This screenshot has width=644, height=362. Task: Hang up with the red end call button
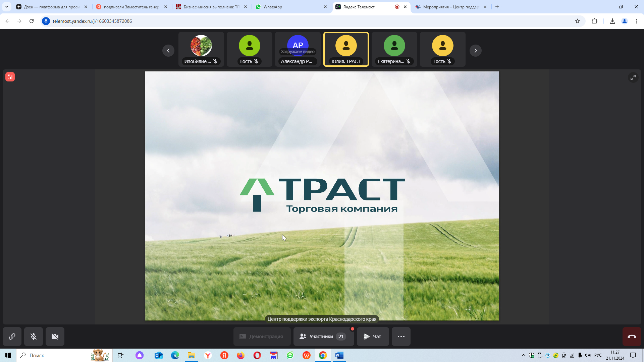coord(632,337)
